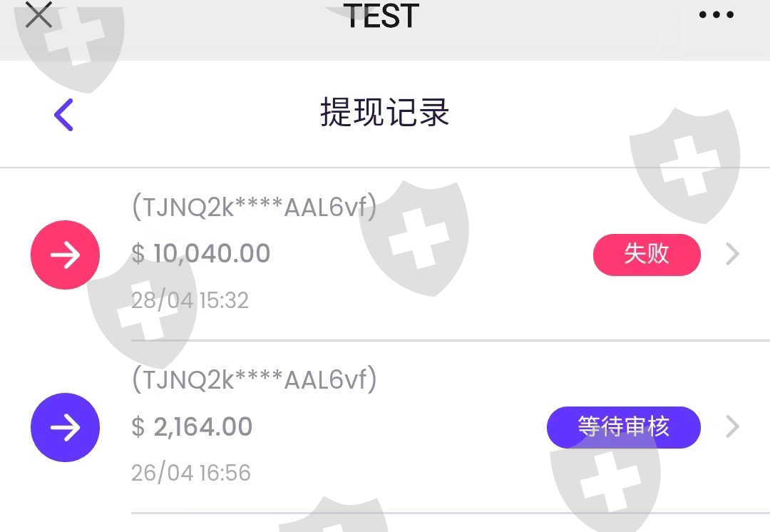Go back using the purple back arrow

tap(64, 114)
